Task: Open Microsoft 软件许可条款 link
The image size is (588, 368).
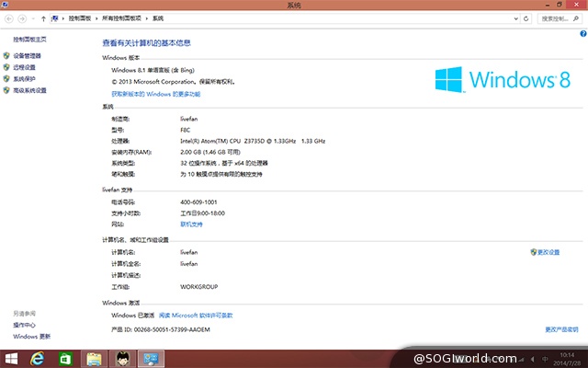Action: coord(196,315)
